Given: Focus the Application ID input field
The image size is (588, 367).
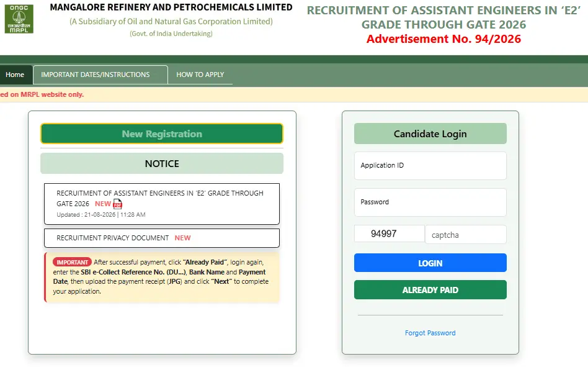Looking at the screenshot, I should pos(430,165).
